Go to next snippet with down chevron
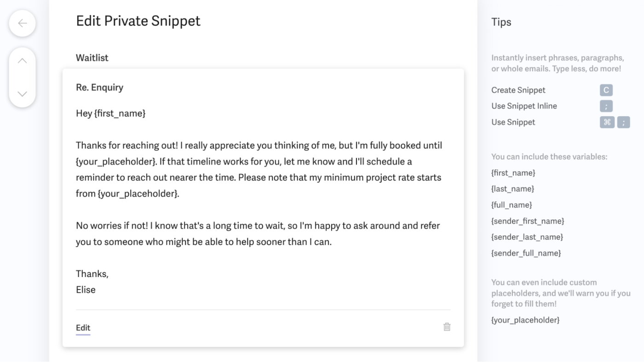 pyautogui.click(x=22, y=94)
